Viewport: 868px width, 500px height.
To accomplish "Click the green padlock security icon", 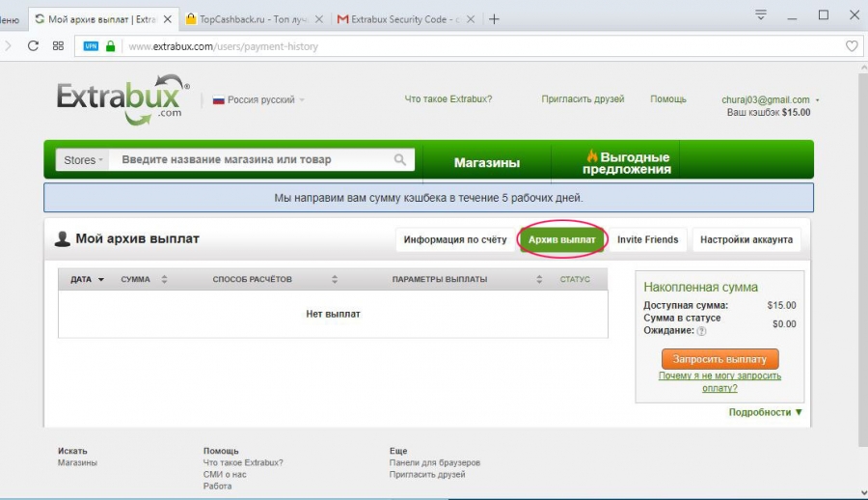I will pos(110,46).
